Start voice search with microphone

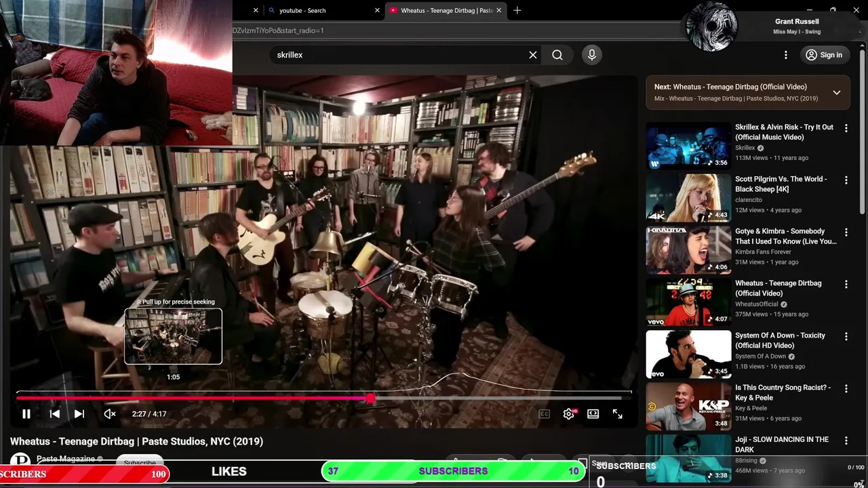point(592,55)
